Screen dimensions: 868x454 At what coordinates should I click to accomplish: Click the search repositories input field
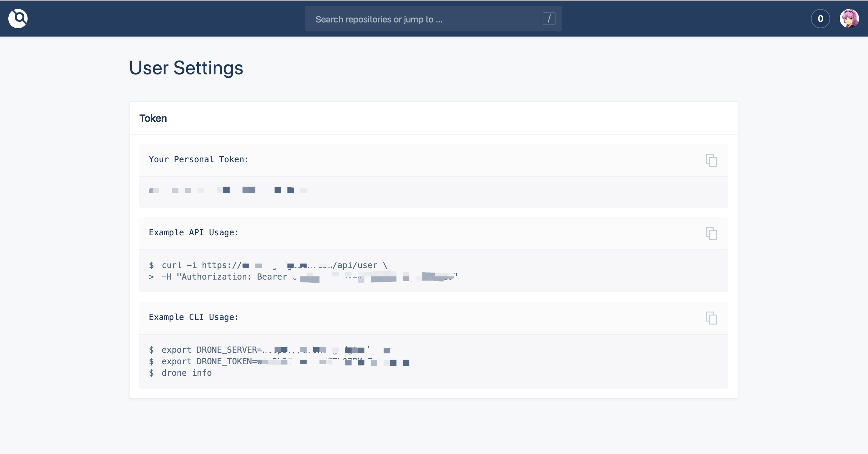tap(433, 18)
